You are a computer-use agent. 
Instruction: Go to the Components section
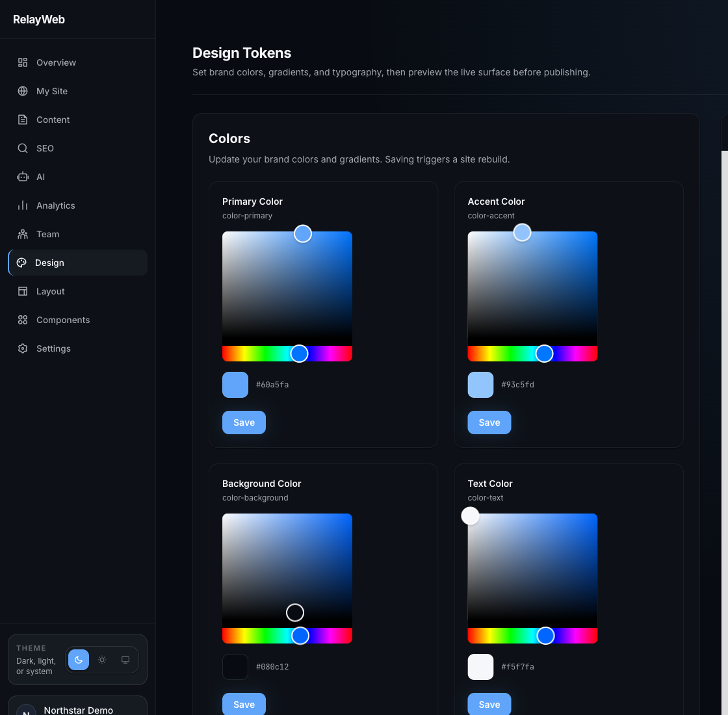pos(63,320)
